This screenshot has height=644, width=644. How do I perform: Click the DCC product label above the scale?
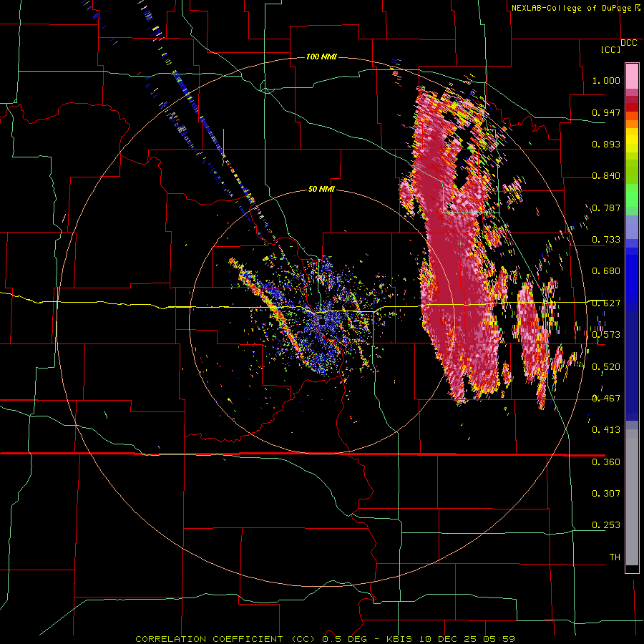click(x=629, y=43)
